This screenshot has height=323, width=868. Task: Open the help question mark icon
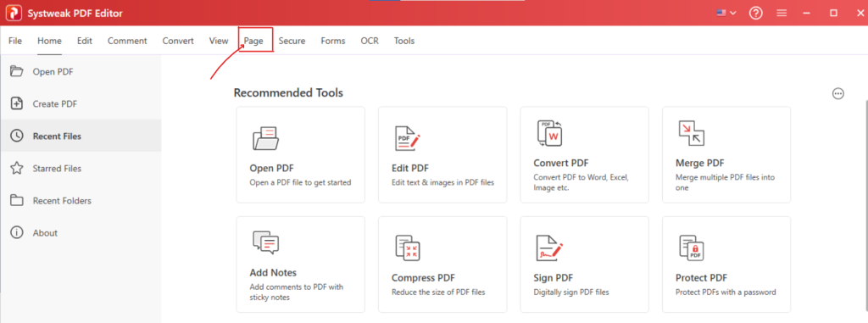(x=755, y=13)
